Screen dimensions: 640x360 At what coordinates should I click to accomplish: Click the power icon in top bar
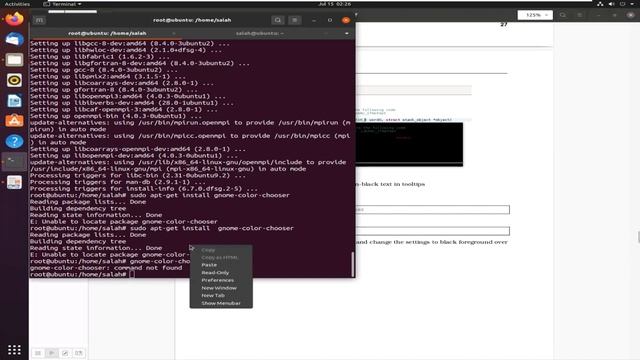[x=622, y=4]
